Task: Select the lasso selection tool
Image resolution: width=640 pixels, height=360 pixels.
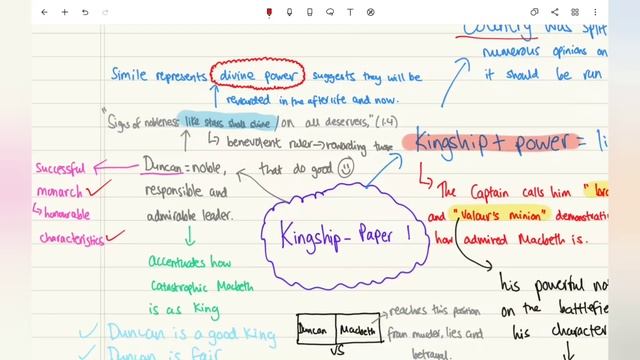Action: click(x=330, y=12)
